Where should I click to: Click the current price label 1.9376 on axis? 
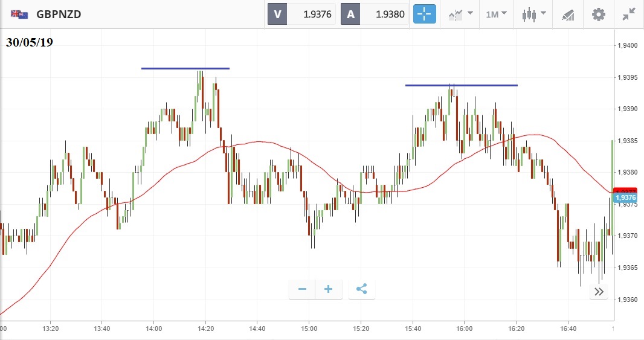[623, 197]
